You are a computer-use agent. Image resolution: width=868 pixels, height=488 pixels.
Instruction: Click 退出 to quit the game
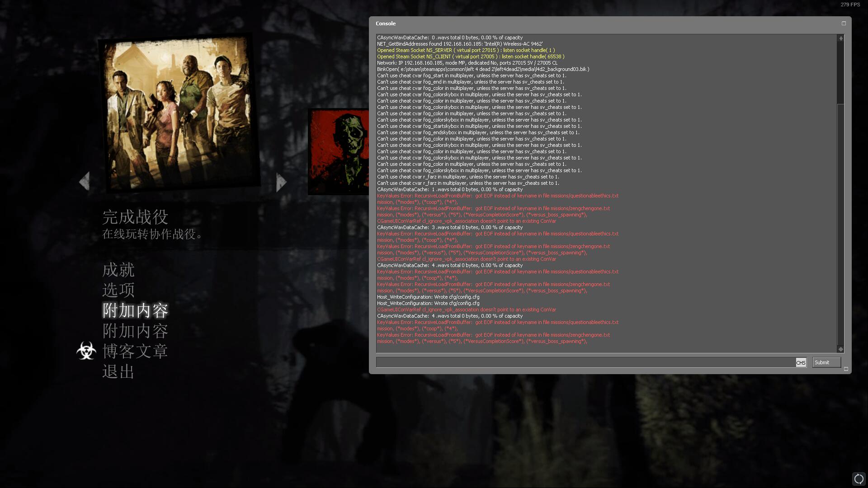(x=118, y=372)
